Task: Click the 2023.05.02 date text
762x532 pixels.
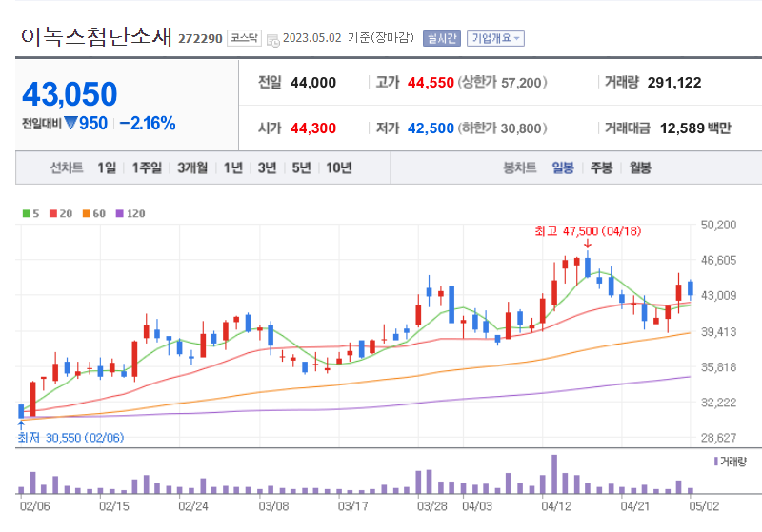Action: (x=312, y=38)
